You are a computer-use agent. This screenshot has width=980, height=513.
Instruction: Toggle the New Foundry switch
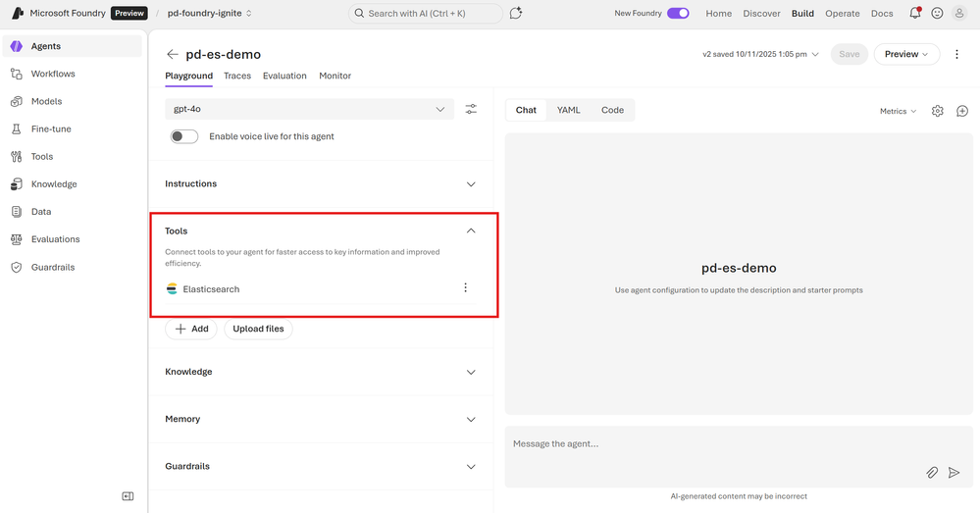point(678,13)
